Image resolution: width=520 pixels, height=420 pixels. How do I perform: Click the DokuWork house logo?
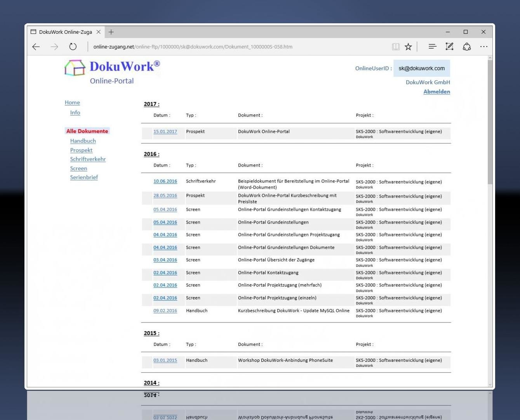75,68
